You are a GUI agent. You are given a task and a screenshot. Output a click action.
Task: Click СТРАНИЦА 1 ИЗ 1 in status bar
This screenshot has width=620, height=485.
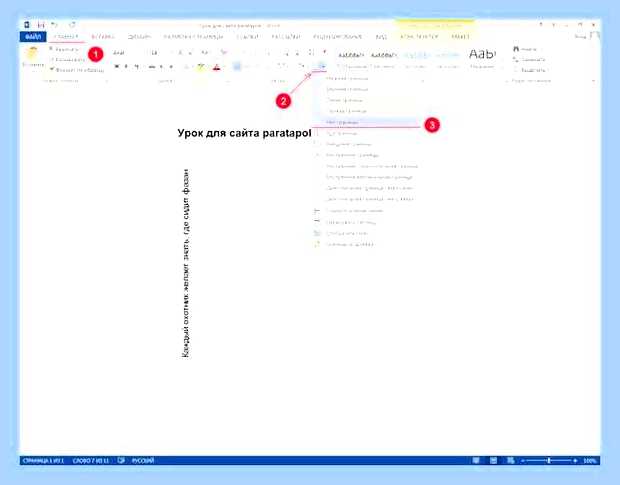[43, 461]
